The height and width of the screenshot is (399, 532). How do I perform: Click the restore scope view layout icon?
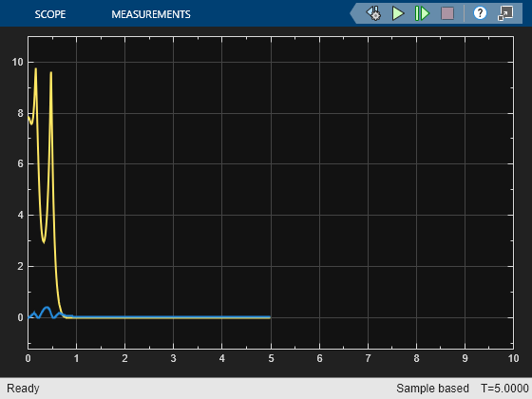coord(505,13)
